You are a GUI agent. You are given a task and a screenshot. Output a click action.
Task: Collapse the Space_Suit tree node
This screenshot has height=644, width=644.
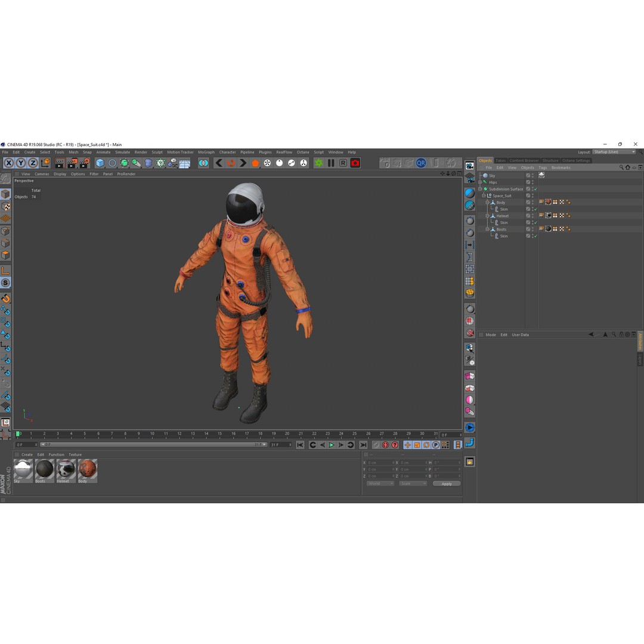pos(484,196)
